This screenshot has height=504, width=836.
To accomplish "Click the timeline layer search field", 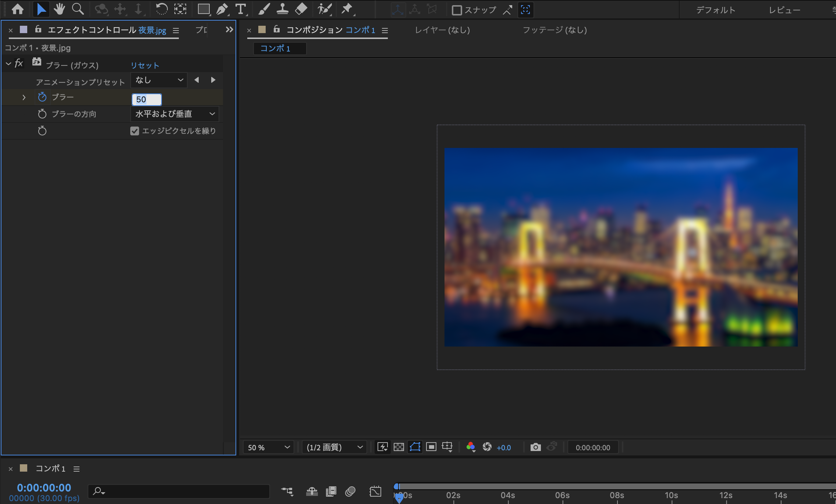I will (x=179, y=491).
